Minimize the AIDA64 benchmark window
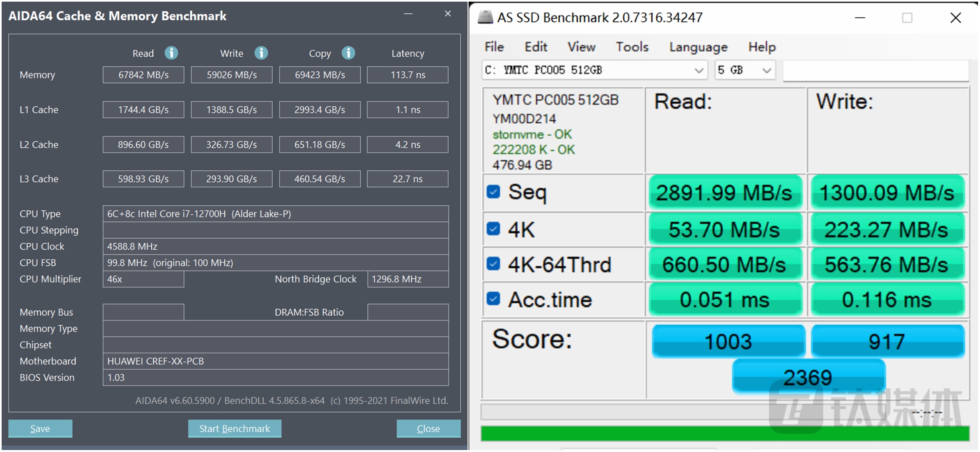980x452 pixels. pyautogui.click(x=408, y=14)
